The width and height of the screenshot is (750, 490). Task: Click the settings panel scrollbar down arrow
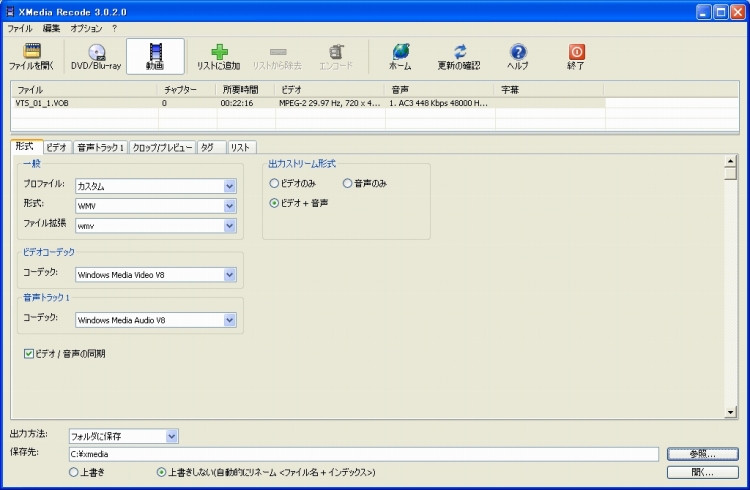click(x=730, y=412)
